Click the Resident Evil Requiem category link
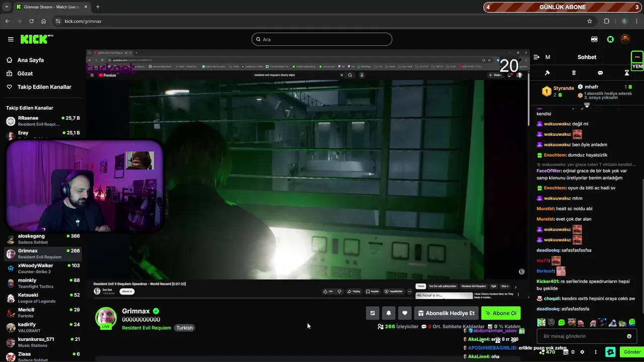This screenshot has width=644, height=362. (x=146, y=328)
